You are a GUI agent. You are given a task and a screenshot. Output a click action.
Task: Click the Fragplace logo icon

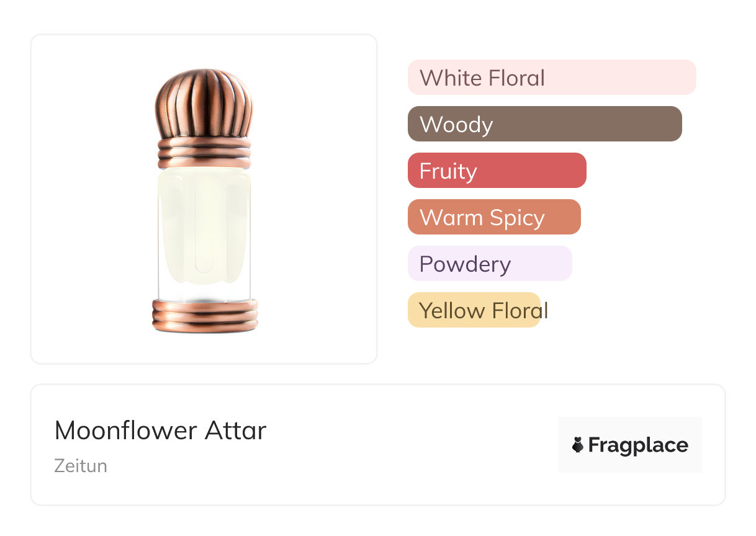[x=578, y=445]
